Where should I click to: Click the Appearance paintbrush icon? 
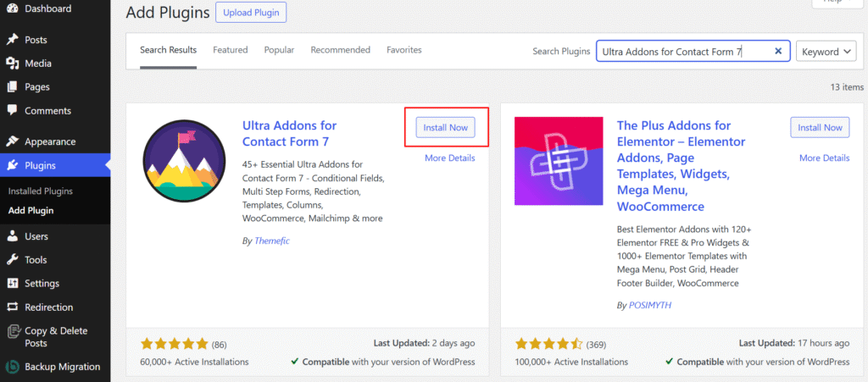pos(12,141)
